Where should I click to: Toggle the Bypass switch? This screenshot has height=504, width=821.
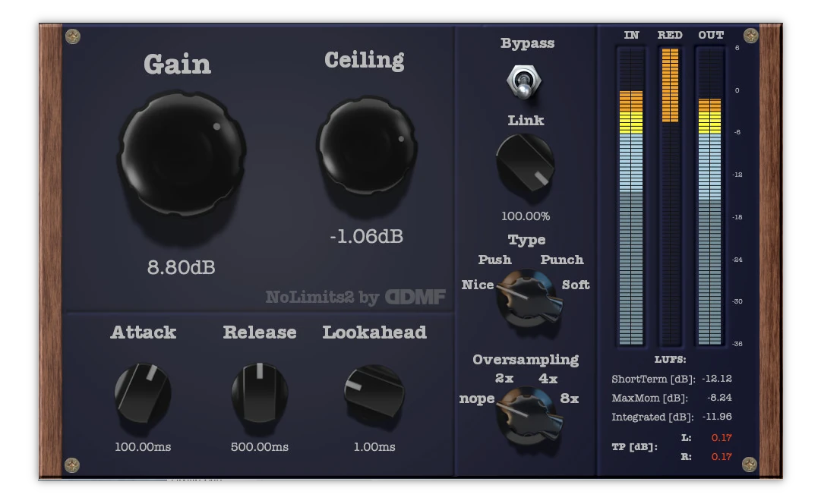click(523, 82)
